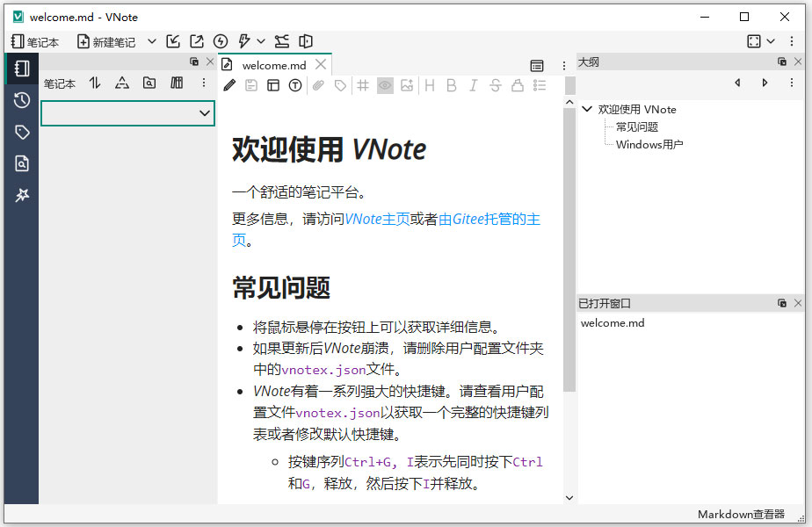Click the pin snippets icon in sidebar
Viewport: 812px width, 527px height.
tap(21, 195)
